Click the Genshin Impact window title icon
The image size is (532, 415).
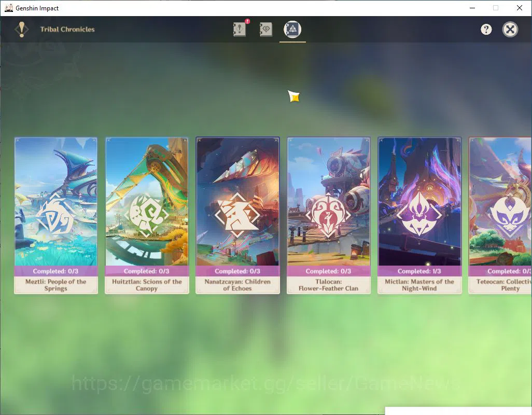pos(9,8)
